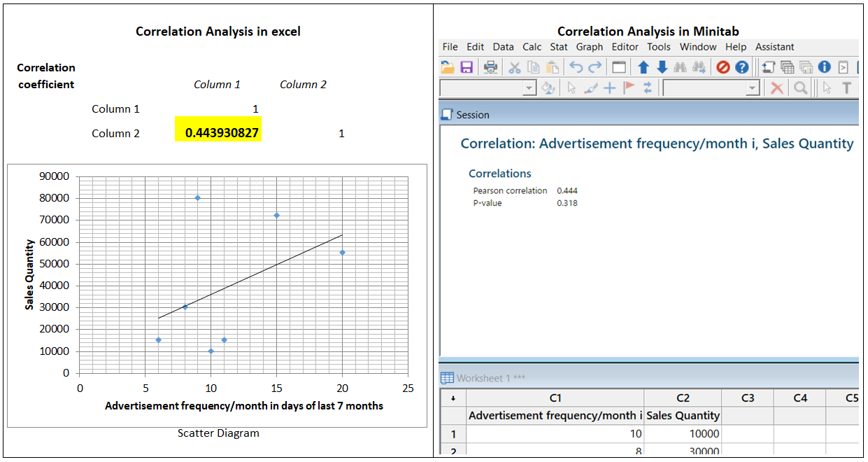Click the Paste icon
This screenshot has height=462, width=868.
click(550, 67)
